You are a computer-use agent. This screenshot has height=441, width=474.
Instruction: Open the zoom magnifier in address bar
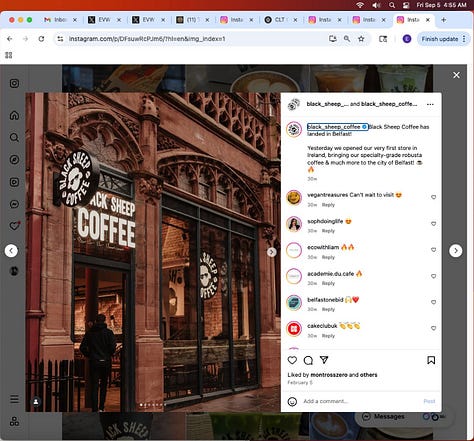point(347,39)
